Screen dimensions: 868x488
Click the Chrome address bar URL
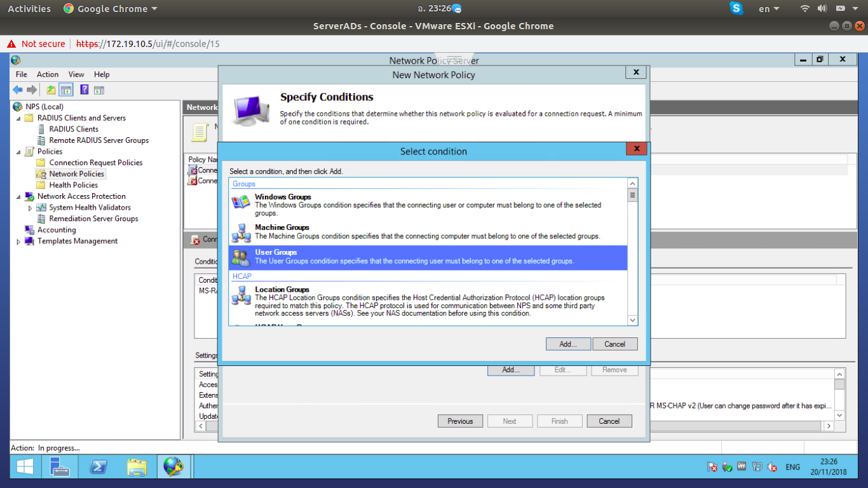click(x=148, y=44)
